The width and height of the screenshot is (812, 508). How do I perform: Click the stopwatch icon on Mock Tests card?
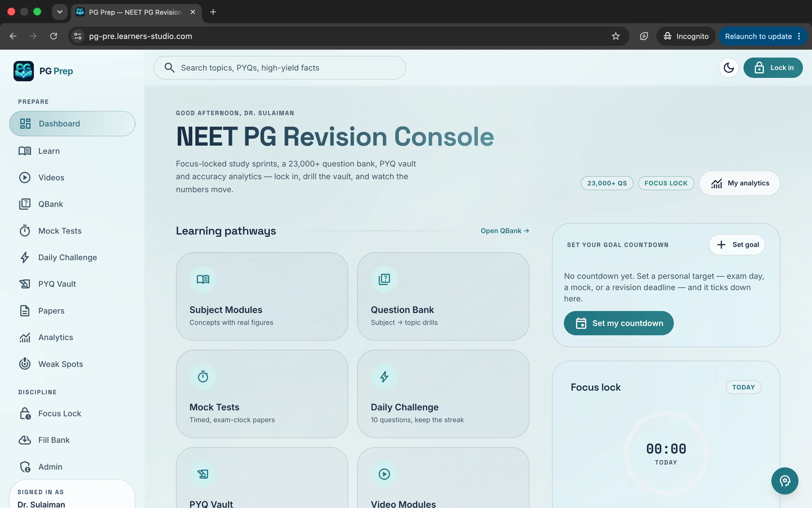pyautogui.click(x=203, y=377)
